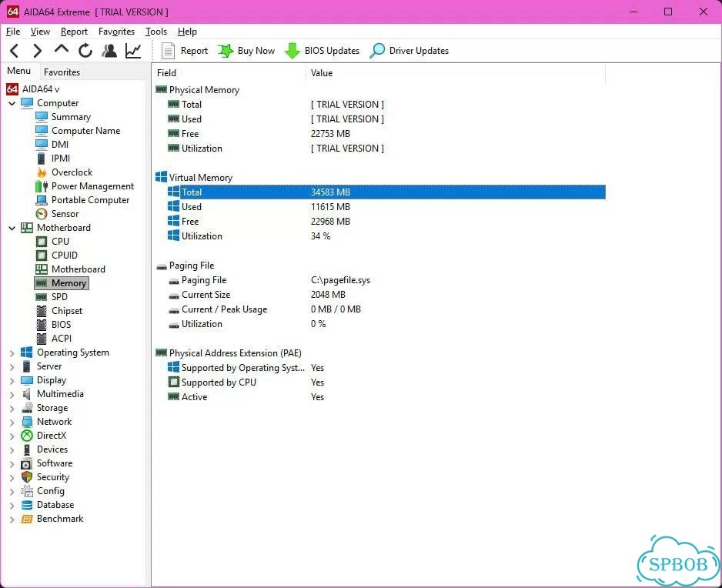Click the Driver Updates magnifier icon
The image size is (722, 588).
click(x=377, y=51)
